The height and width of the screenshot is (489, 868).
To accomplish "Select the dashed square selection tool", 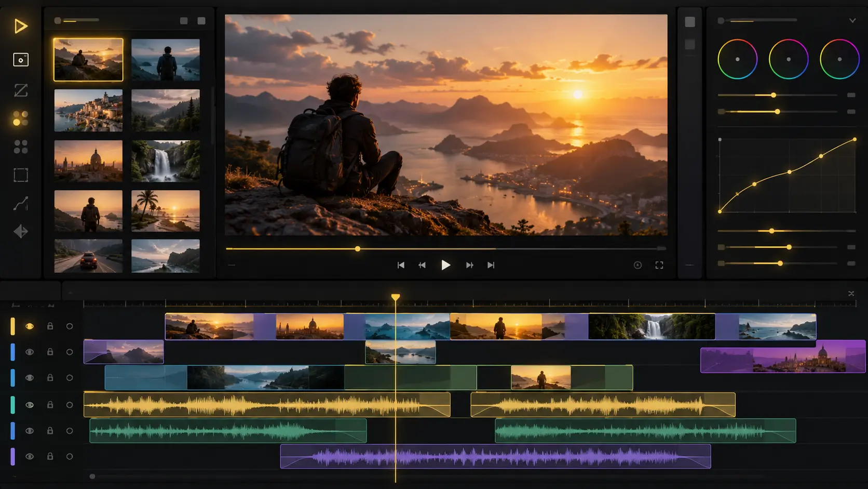I will pyautogui.click(x=21, y=175).
